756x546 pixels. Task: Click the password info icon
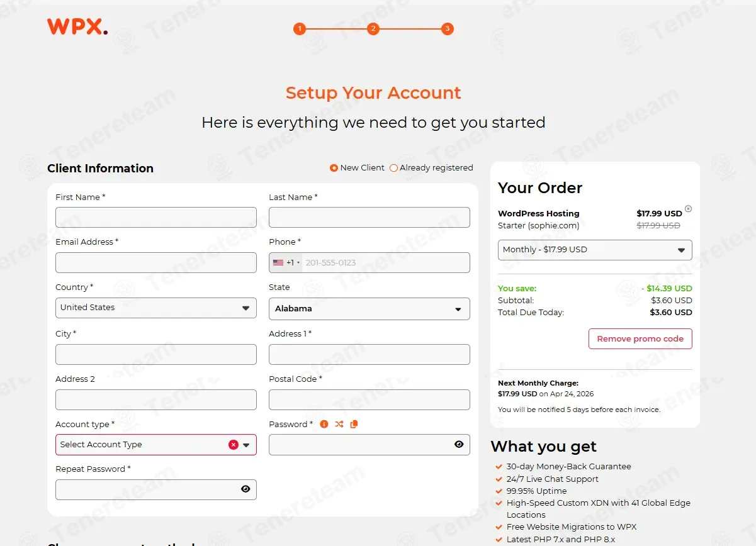point(324,425)
